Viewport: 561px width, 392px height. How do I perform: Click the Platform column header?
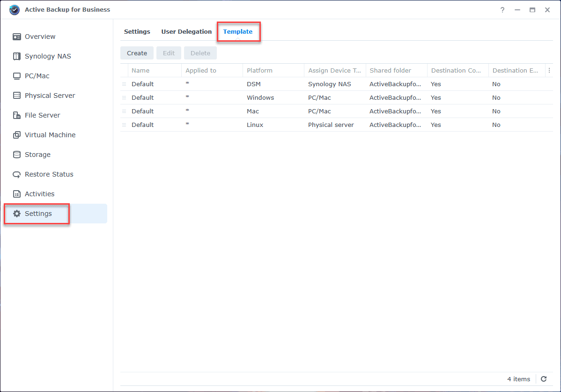(273, 70)
